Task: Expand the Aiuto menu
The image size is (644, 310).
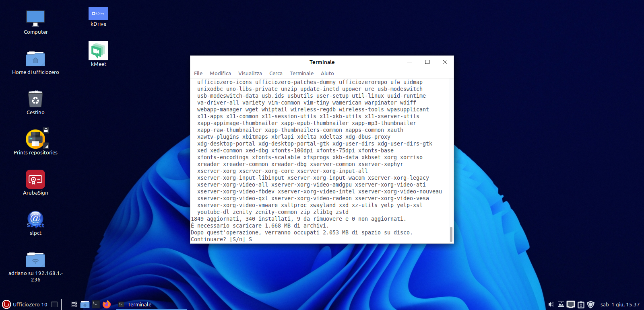Action: (x=327, y=73)
